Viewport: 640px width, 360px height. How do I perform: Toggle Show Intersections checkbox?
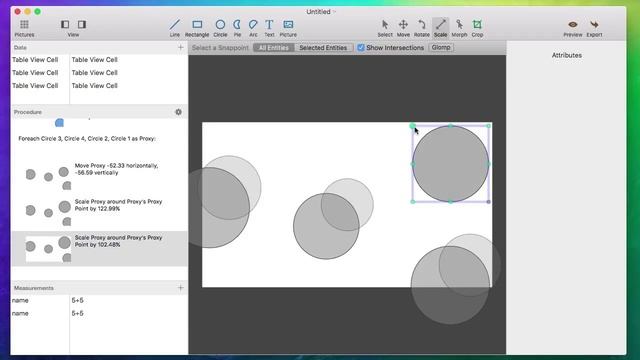click(361, 48)
